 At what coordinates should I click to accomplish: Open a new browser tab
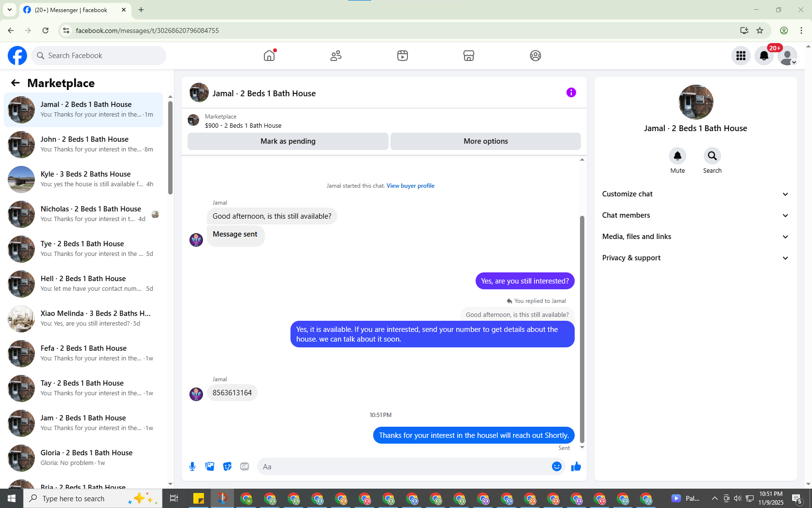[x=141, y=10]
